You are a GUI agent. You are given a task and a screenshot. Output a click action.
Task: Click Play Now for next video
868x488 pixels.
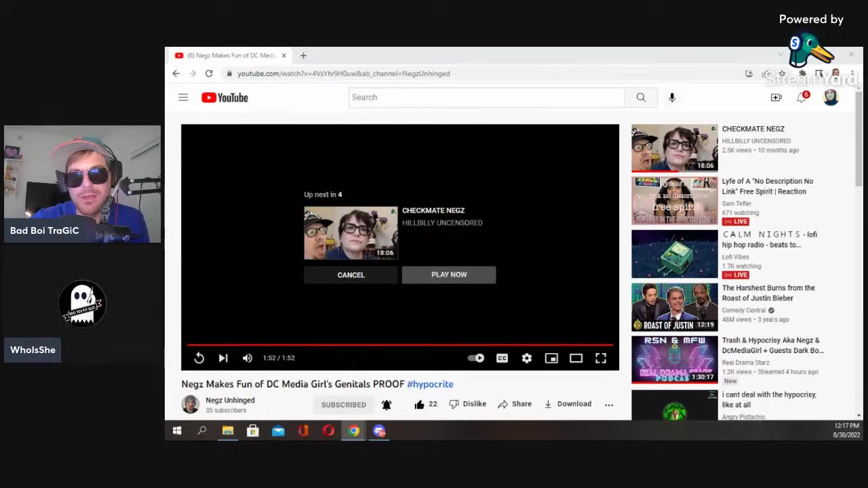pos(449,274)
